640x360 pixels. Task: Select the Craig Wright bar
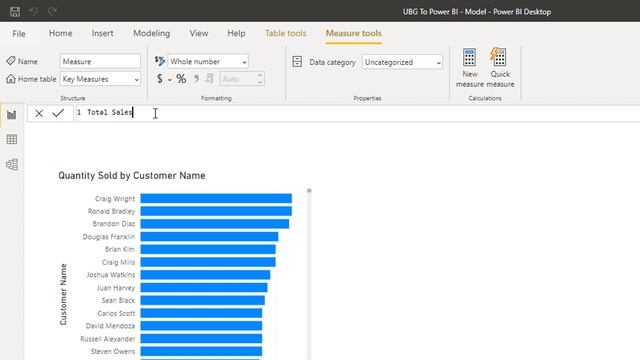click(x=216, y=198)
